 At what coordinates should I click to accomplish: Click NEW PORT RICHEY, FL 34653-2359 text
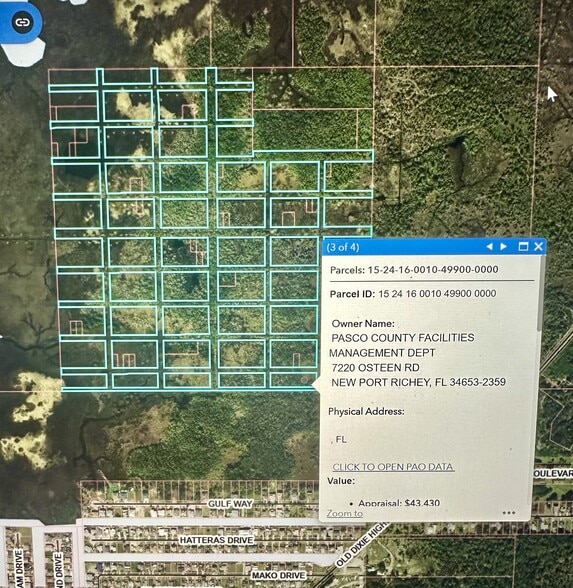[x=418, y=382]
